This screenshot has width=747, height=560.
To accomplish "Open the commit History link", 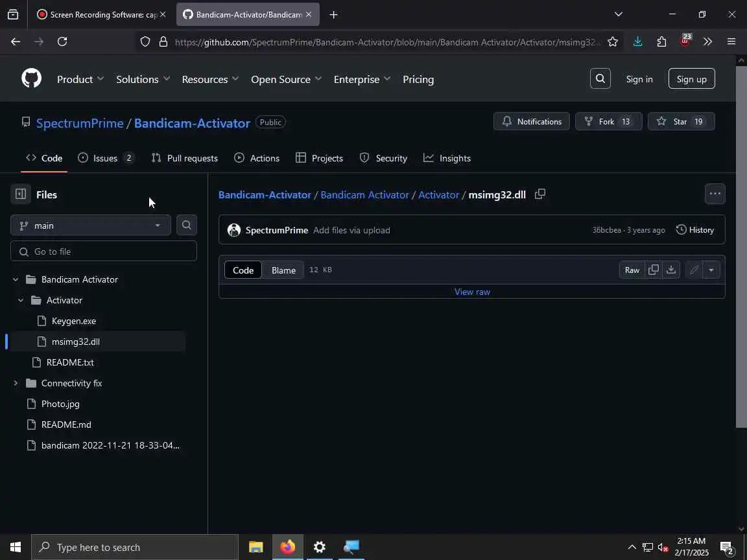I will [695, 230].
